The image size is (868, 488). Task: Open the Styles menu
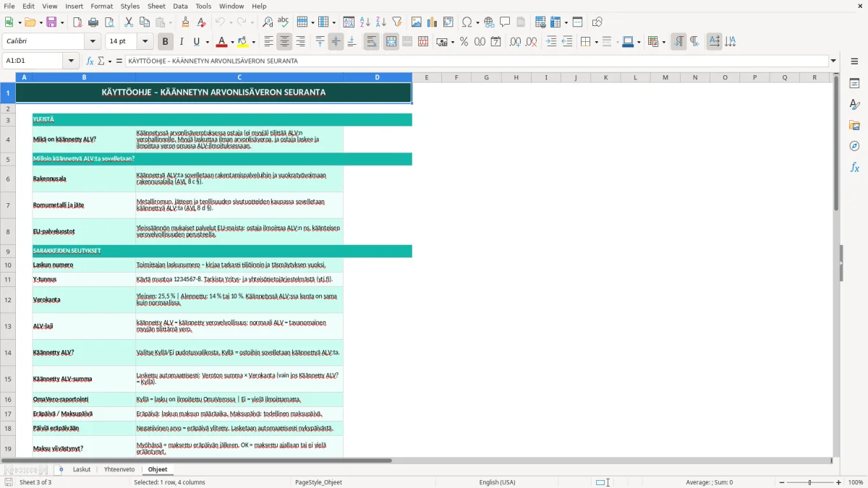130,6
